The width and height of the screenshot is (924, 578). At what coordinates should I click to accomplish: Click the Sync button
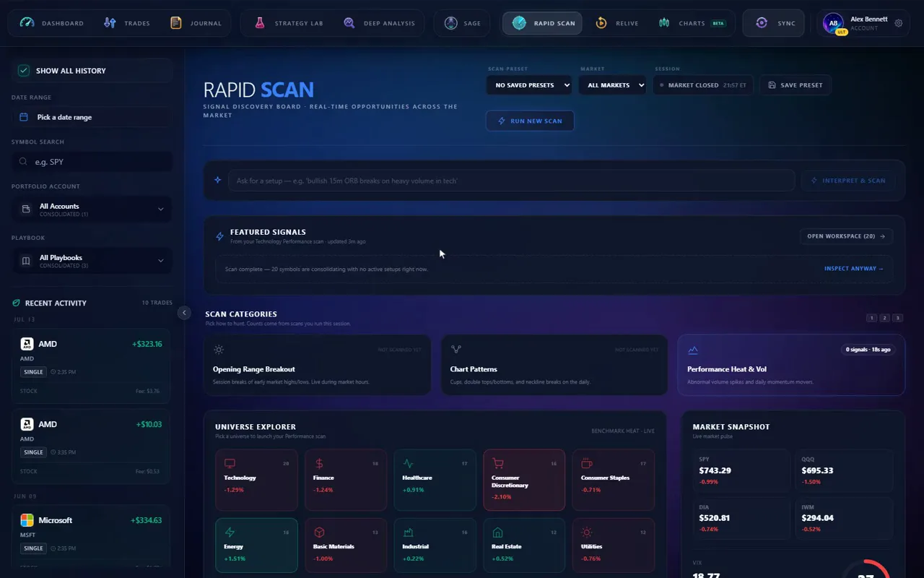(x=773, y=23)
